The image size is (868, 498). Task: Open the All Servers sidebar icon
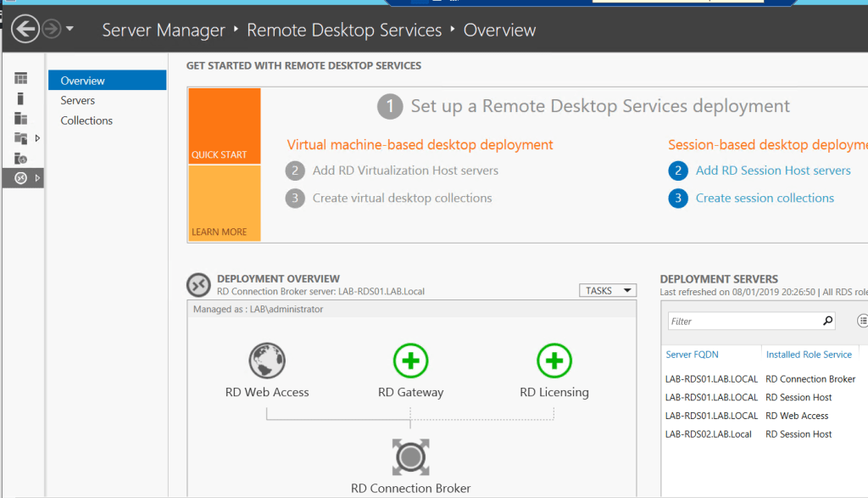(x=20, y=117)
